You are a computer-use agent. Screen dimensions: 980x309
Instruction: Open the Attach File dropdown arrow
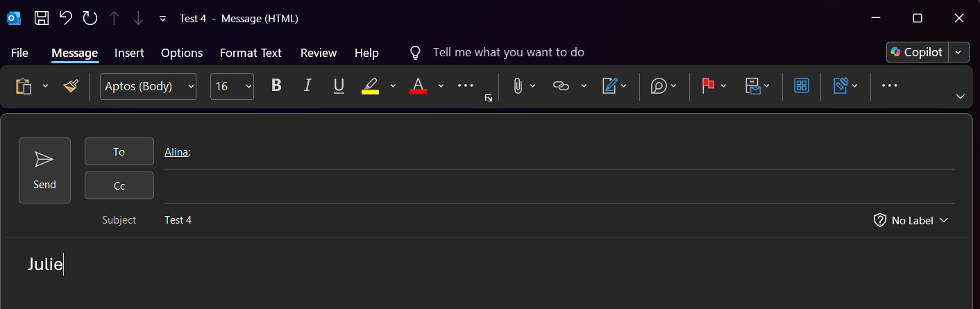[533, 86]
